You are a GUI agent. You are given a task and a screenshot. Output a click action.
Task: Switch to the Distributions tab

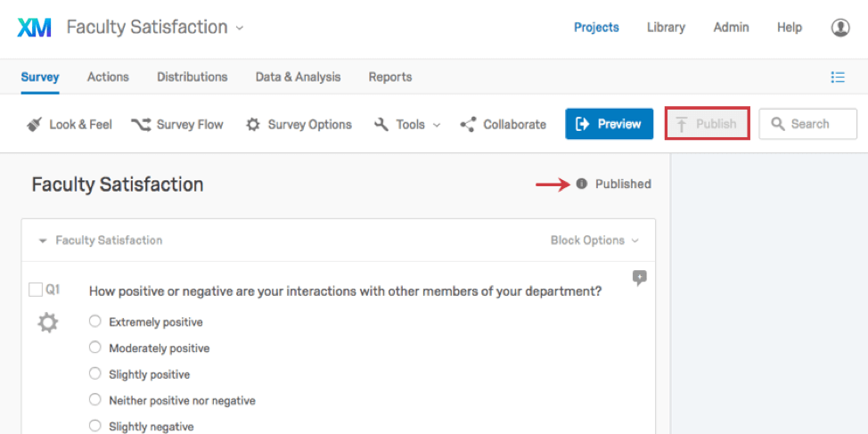point(192,77)
